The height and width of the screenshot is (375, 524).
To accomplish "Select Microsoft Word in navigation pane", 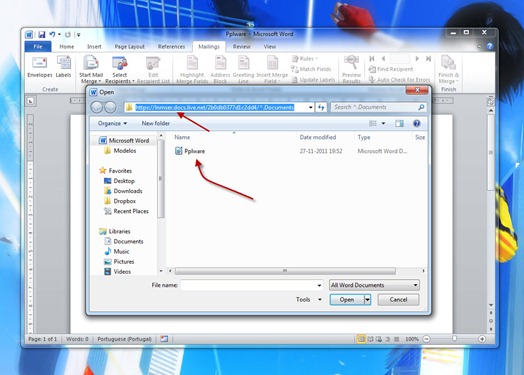I will tap(124, 141).
